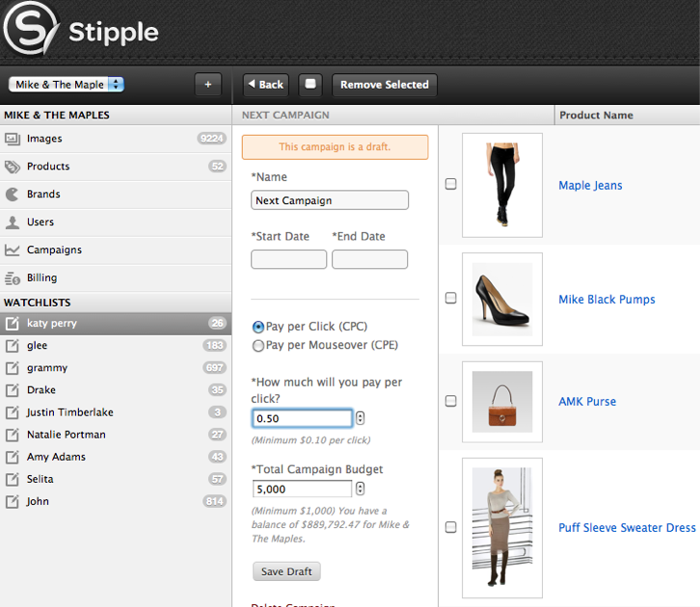Click the Save Draft button
The height and width of the screenshot is (607, 700).
point(286,571)
